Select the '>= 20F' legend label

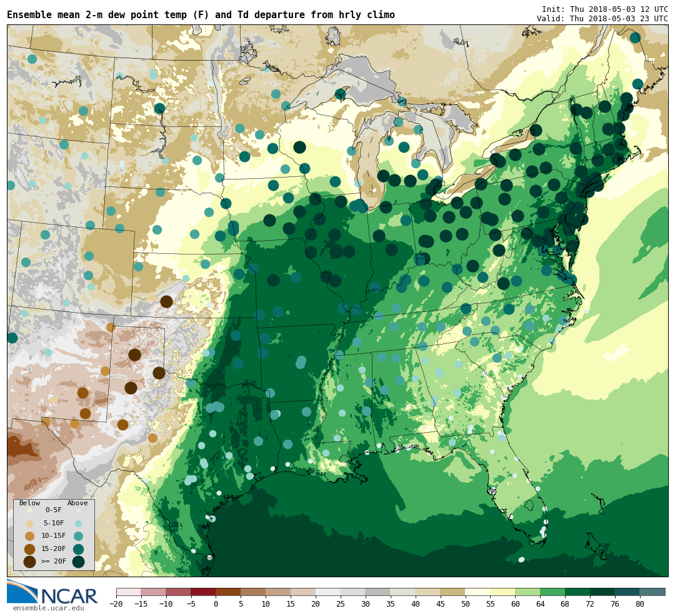coord(53,562)
